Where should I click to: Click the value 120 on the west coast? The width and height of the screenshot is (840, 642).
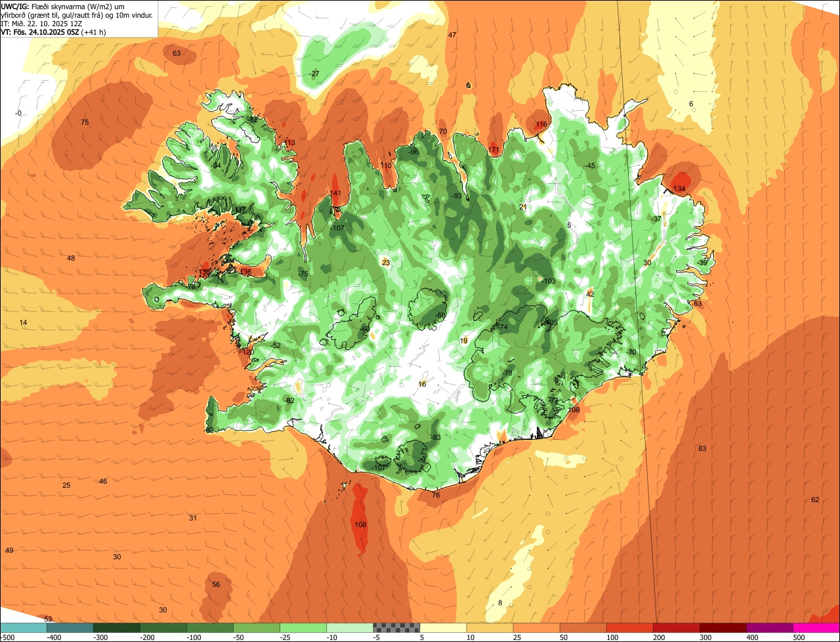(x=248, y=353)
